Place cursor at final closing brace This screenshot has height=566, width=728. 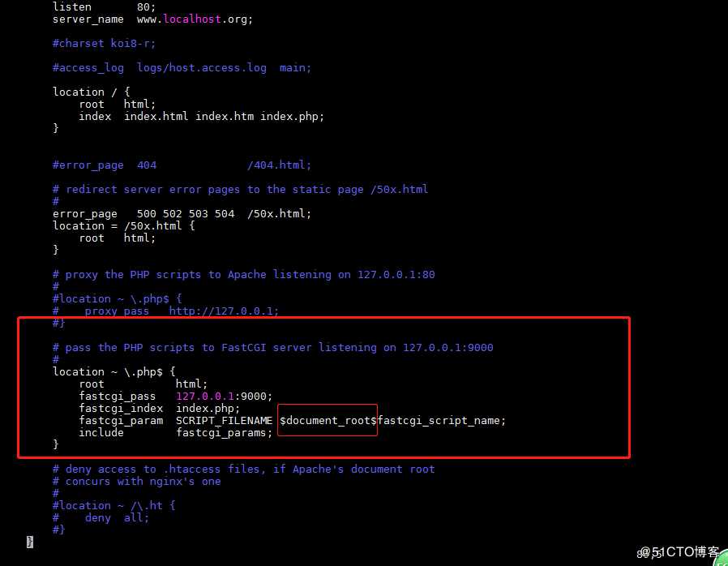[30, 542]
